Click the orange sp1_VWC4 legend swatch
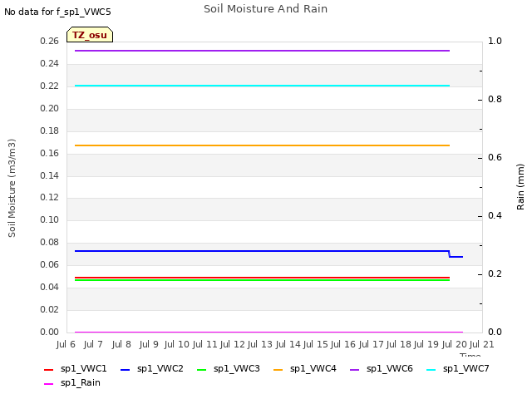 point(278,369)
